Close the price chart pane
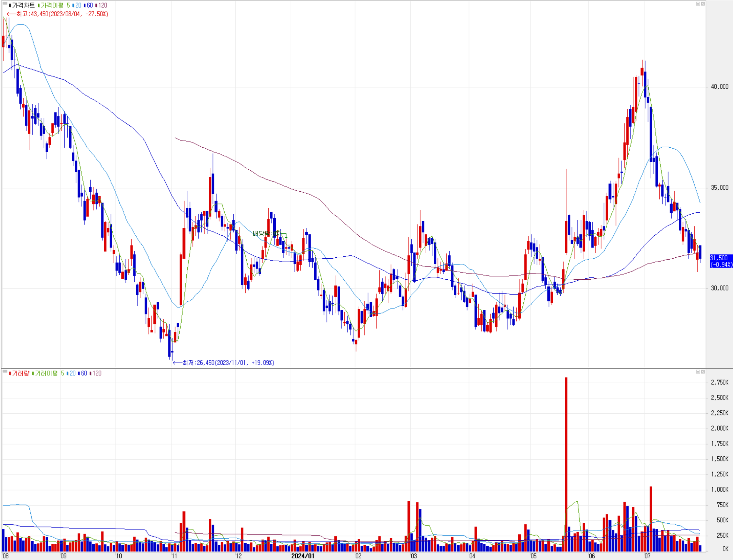 point(702,4)
